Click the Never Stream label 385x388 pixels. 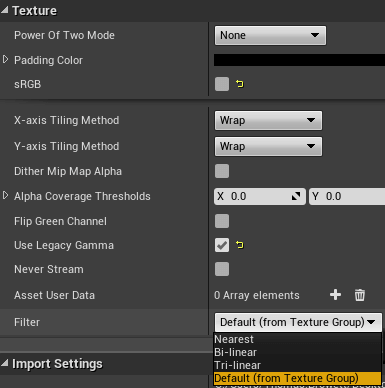click(x=49, y=269)
